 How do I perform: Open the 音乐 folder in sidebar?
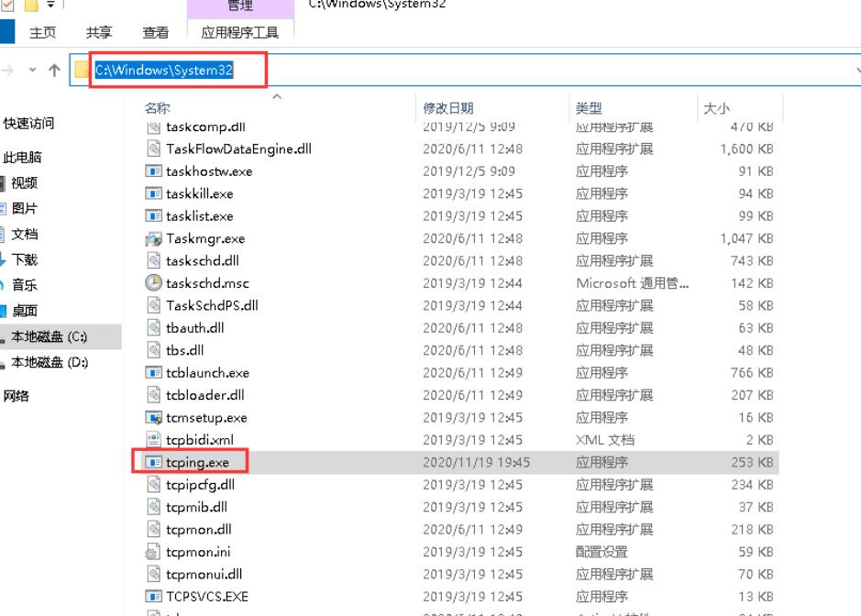point(24,285)
